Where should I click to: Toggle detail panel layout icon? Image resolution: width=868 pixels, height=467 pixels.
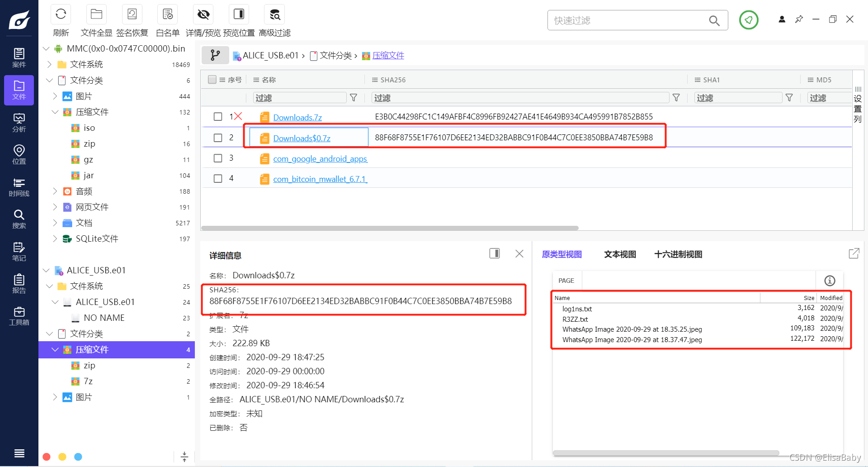click(x=495, y=253)
